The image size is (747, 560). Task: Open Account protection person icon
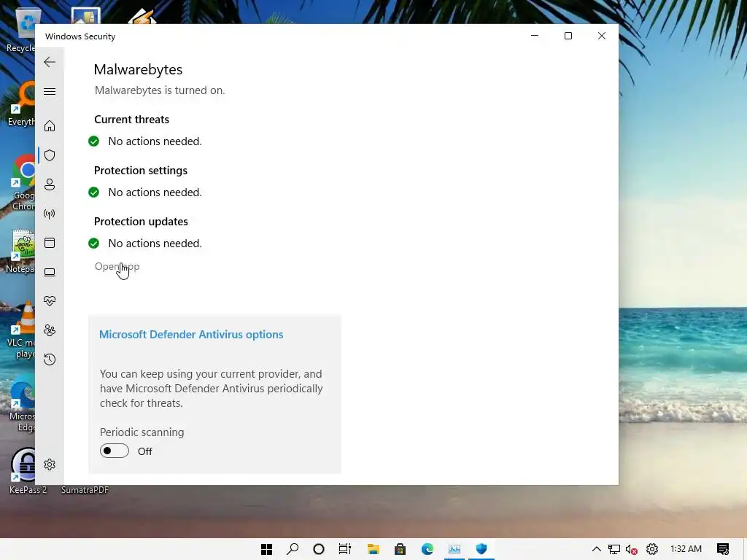(x=50, y=184)
